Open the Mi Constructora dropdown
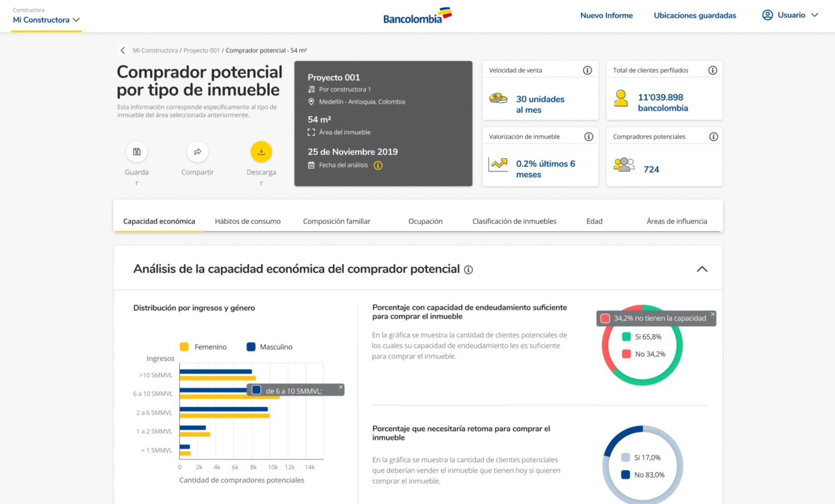The image size is (835, 504). [47, 20]
